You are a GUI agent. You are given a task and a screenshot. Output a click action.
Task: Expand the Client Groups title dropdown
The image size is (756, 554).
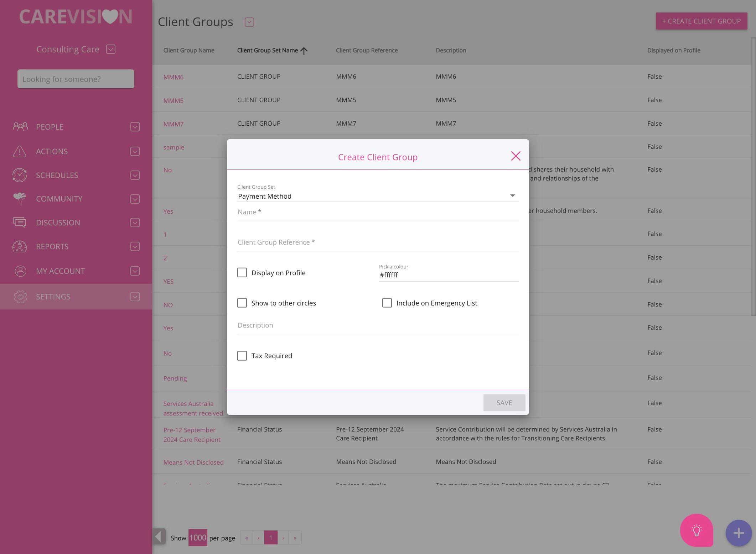click(x=249, y=22)
